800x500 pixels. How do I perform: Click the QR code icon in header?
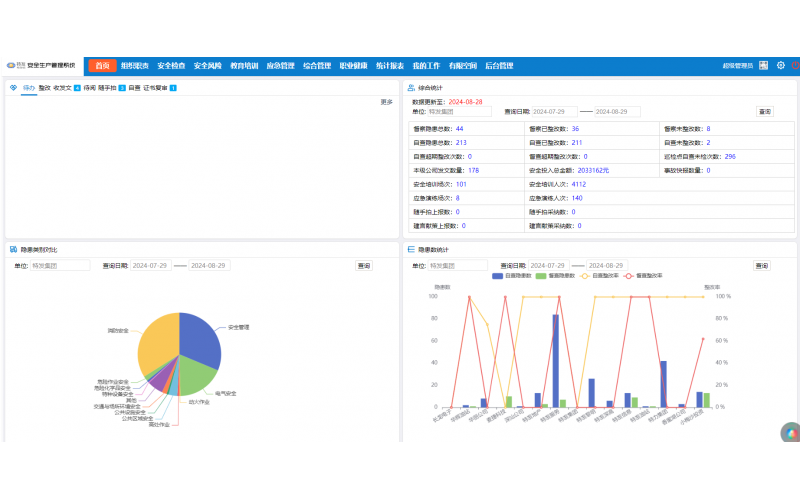pyautogui.click(x=763, y=66)
